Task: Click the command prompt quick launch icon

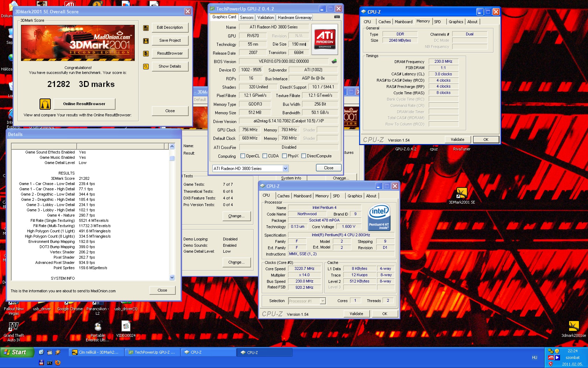Action: pyautogui.click(x=49, y=363)
